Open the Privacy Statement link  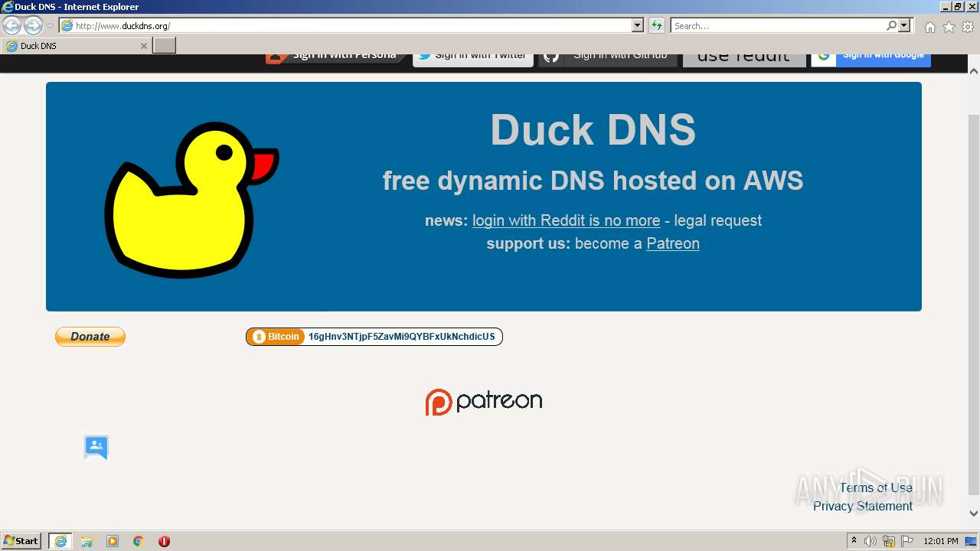[863, 506]
